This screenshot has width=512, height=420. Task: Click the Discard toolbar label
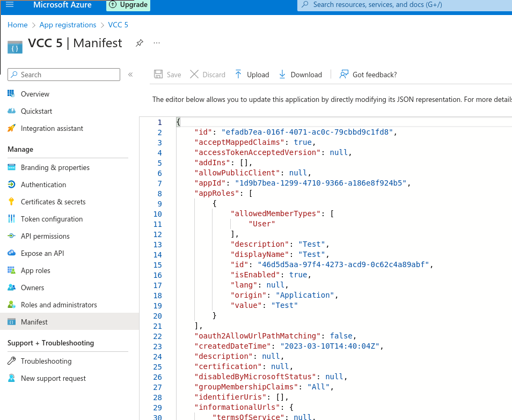tap(214, 75)
